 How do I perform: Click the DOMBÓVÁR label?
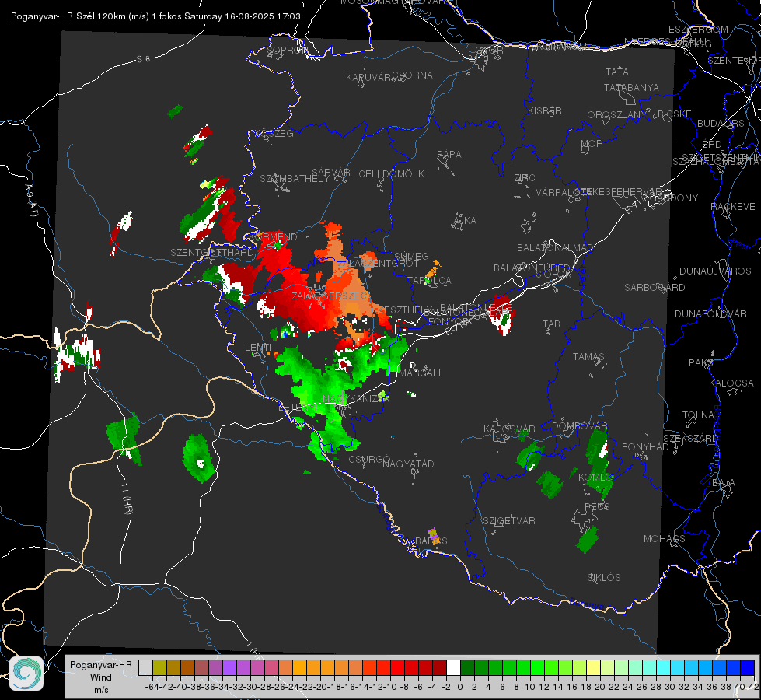pos(579,426)
